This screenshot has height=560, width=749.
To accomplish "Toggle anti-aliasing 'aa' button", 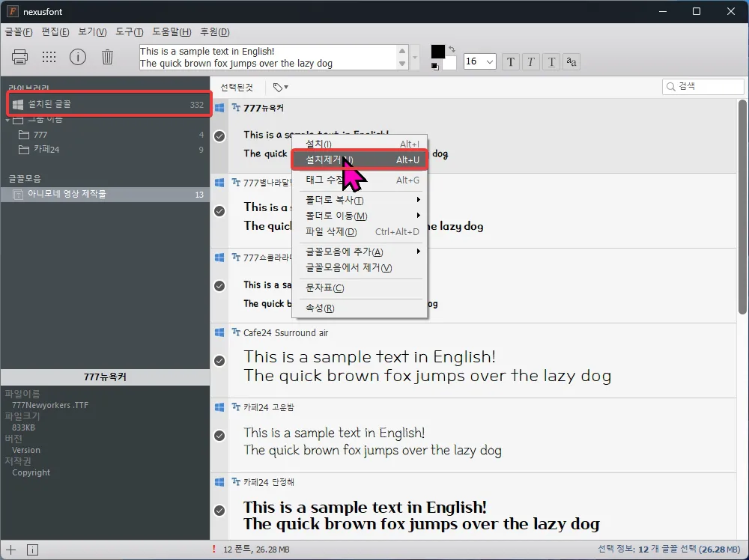I will coord(571,61).
